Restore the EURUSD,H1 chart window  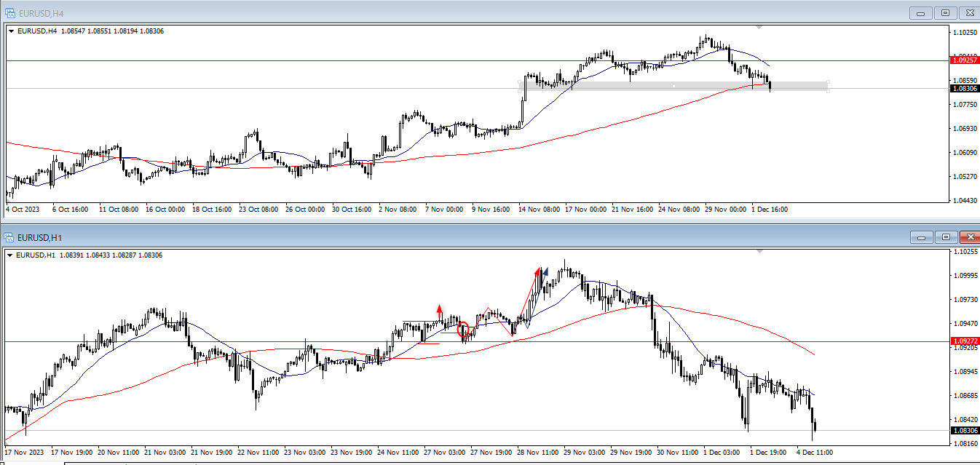[945, 237]
